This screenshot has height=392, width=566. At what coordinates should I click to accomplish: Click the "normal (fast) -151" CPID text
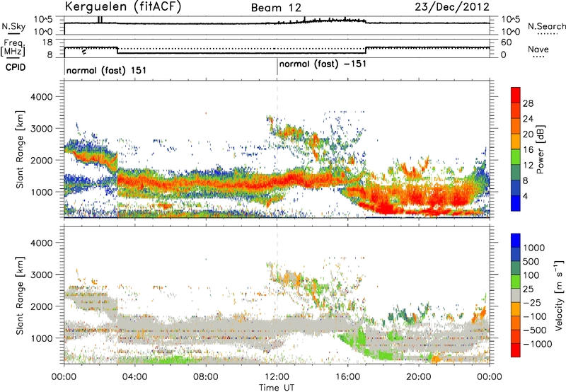click(x=323, y=64)
